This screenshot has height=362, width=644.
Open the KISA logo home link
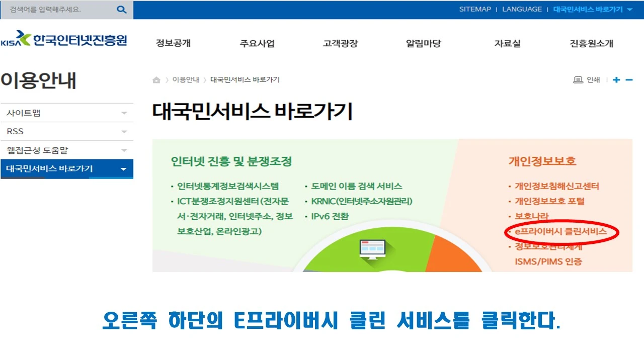click(x=64, y=40)
